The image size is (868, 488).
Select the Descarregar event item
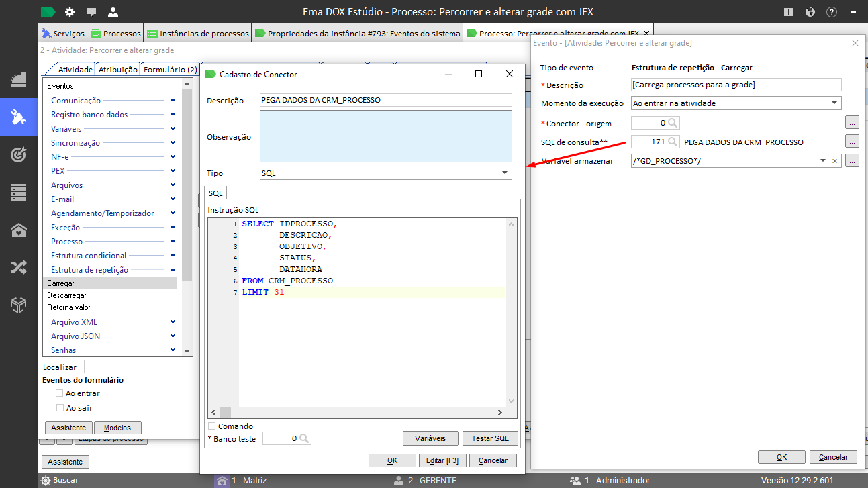tap(66, 295)
